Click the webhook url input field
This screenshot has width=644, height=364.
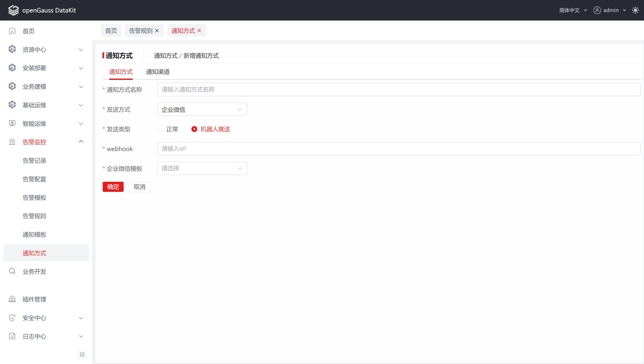tap(399, 149)
